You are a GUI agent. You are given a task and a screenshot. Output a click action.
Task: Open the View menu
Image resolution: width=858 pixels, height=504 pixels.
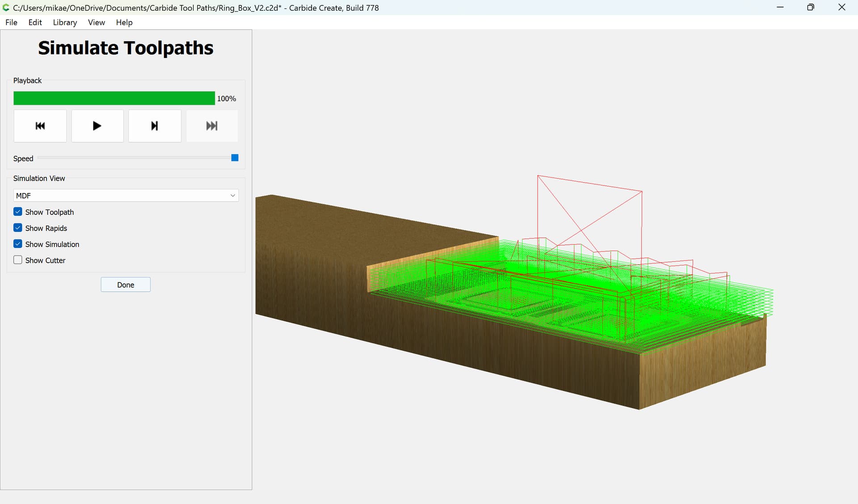(x=97, y=22)
